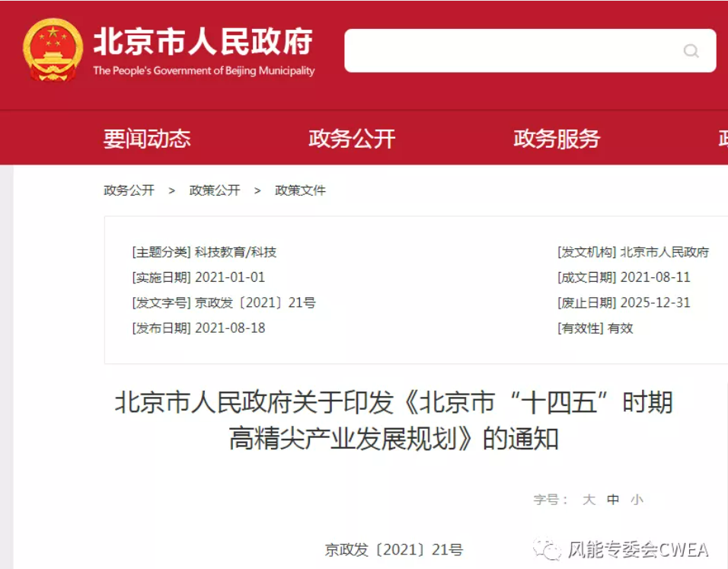Click the search magnifier icon
The width and height of the screenshot is (728, 569).
pos(691,51)
